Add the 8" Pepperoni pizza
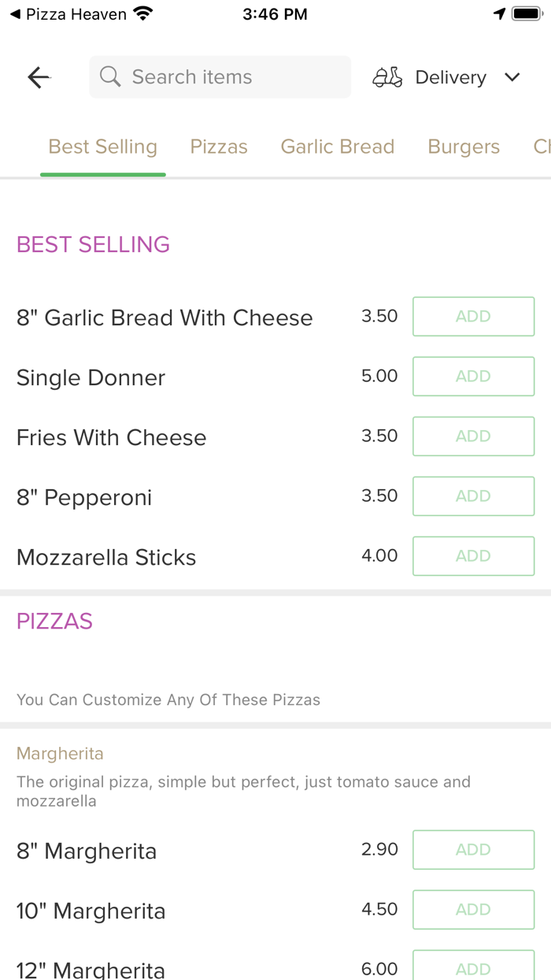This screenshot has width=551, height=980. [473, 496]
